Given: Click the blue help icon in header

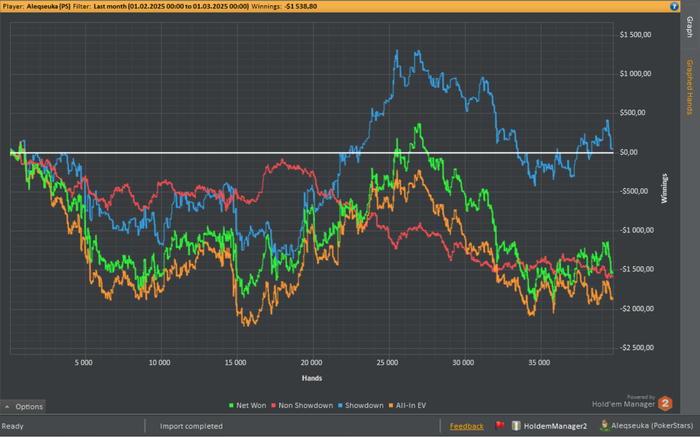Looking at the screenshot, I should (x=674, y=6).
